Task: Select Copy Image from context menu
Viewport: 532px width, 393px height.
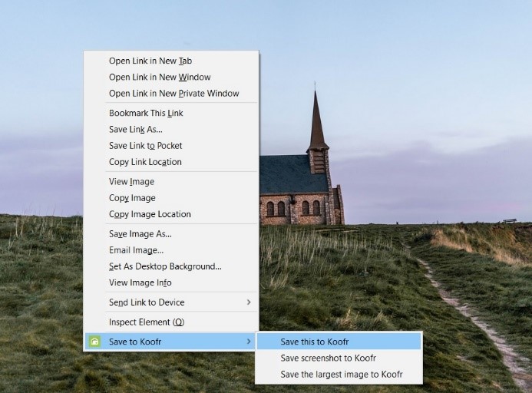Action: (x=132, y=198)
